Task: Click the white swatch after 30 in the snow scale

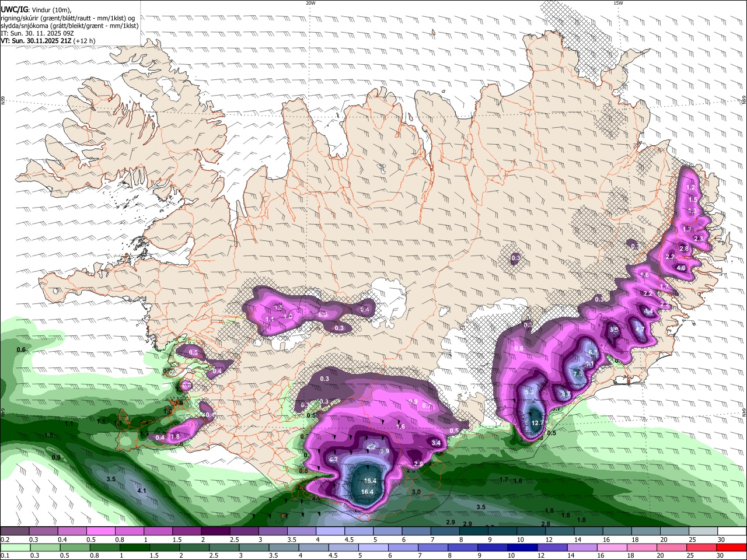Action: [731, 531]
